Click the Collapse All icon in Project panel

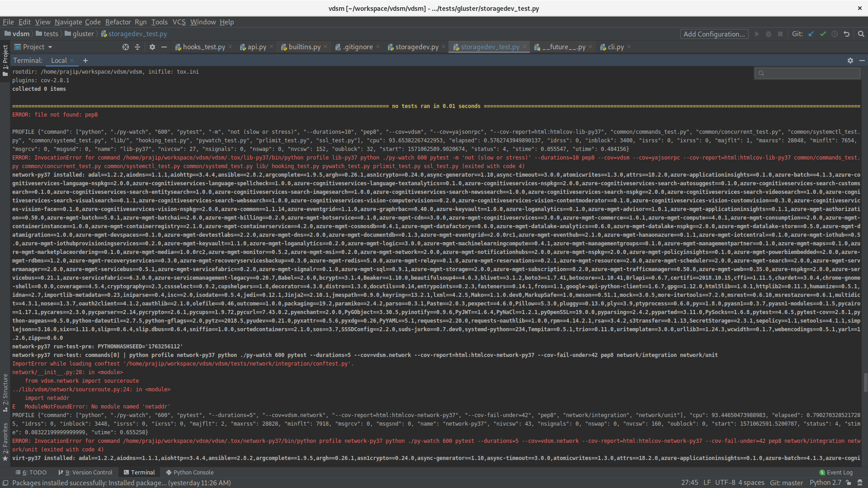pyautogui.click(x=137, y=47)
